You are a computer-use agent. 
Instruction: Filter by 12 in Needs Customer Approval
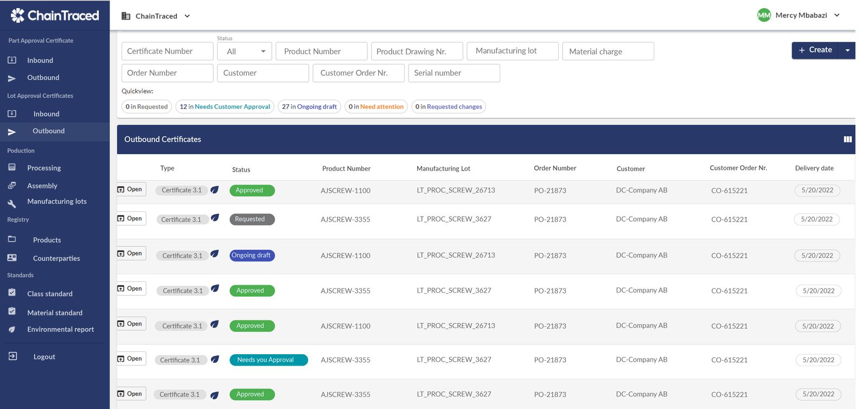(x=225, y=106)
